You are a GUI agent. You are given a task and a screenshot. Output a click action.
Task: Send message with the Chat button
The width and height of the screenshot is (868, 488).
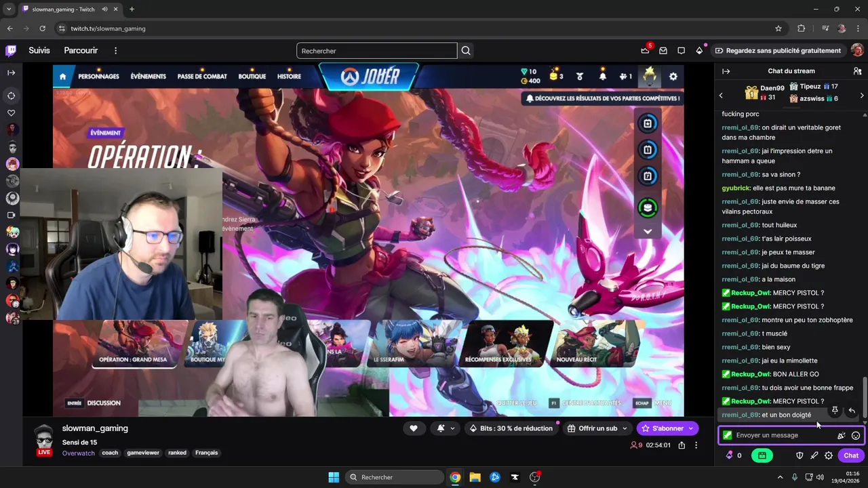pyautogui.click(x=851, y=455)
